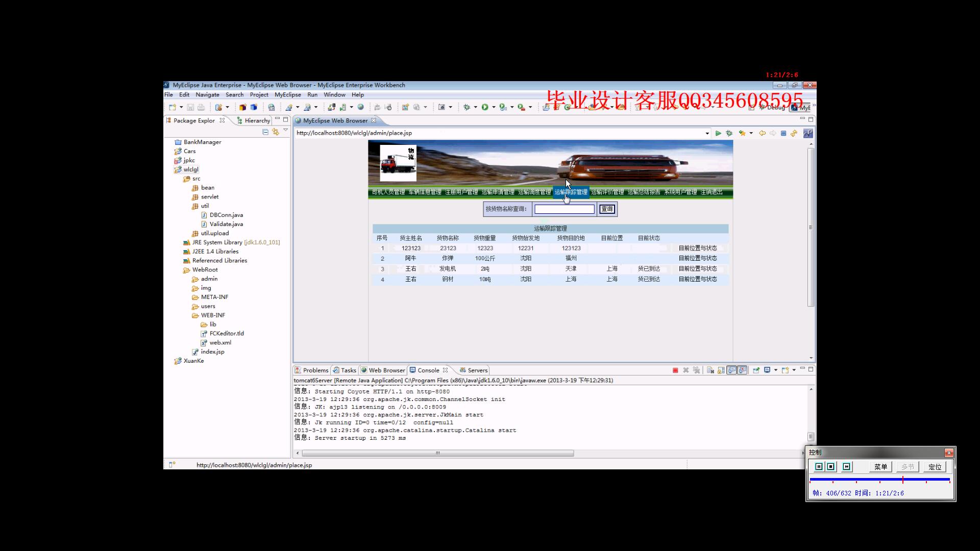This screenshot has height=551, width=980.
Task: Switch to the Debug perspective
Action: [771, 108]
